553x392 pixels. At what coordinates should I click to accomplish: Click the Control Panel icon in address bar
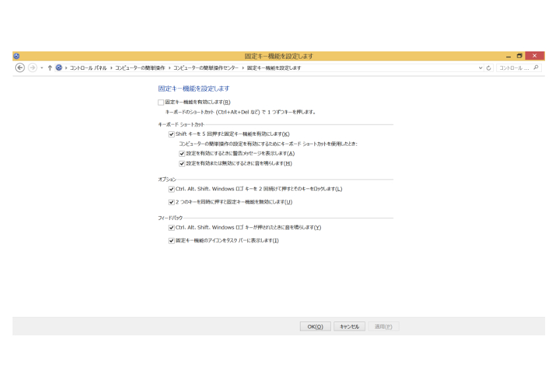coord(59,68)
